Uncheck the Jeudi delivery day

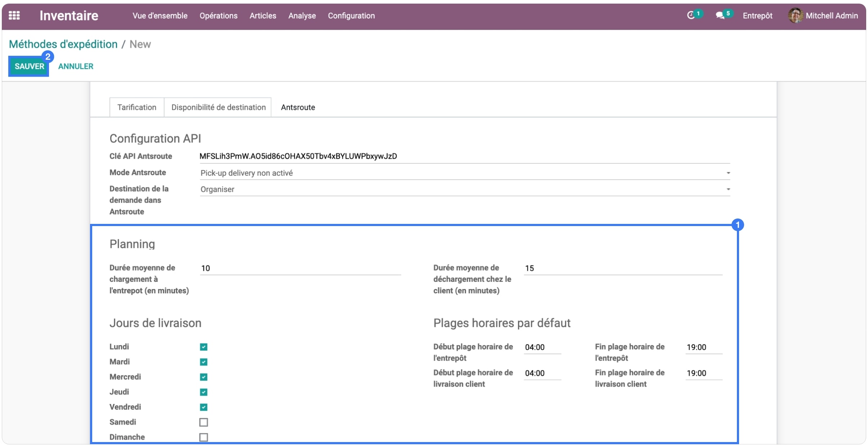pyautogui.click(x=203, y=392)
